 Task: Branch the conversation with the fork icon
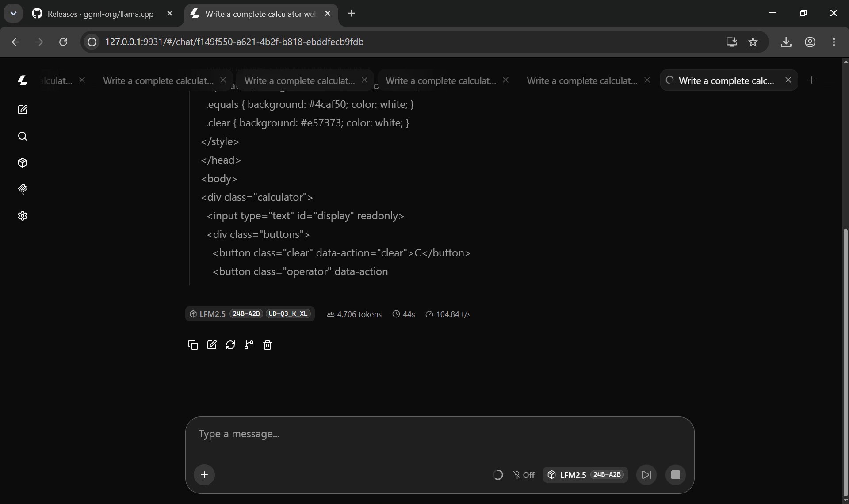point(249,345)
